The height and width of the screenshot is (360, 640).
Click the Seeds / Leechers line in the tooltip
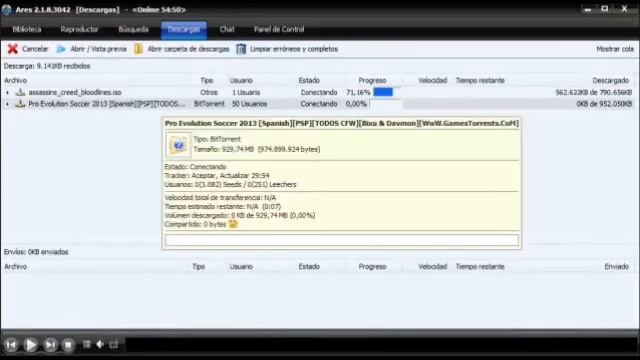point(230,185)
